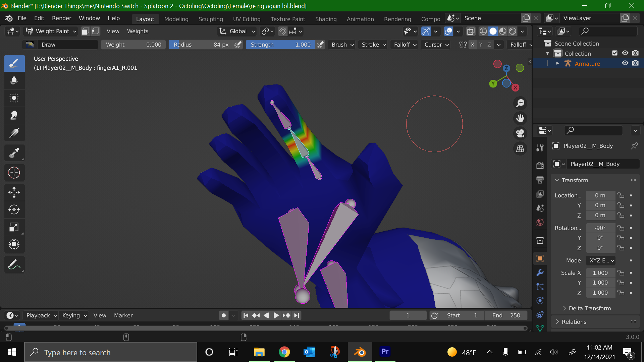Viewport: 644px width, 362px height.
Task: Open the Stroke settings dropdown
Action: click(374, 45)
